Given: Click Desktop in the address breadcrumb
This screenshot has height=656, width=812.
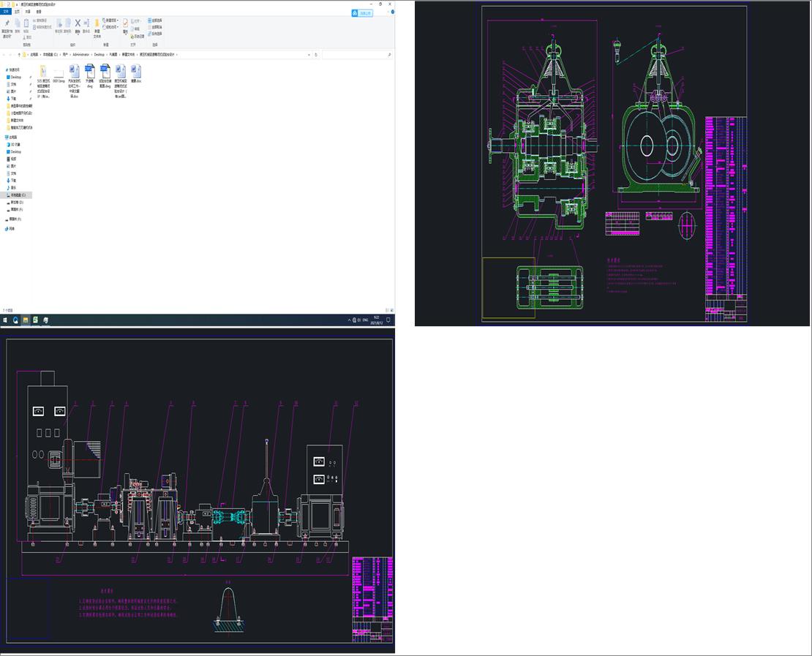Looking at the screenshot, I should tap(99, 54).
